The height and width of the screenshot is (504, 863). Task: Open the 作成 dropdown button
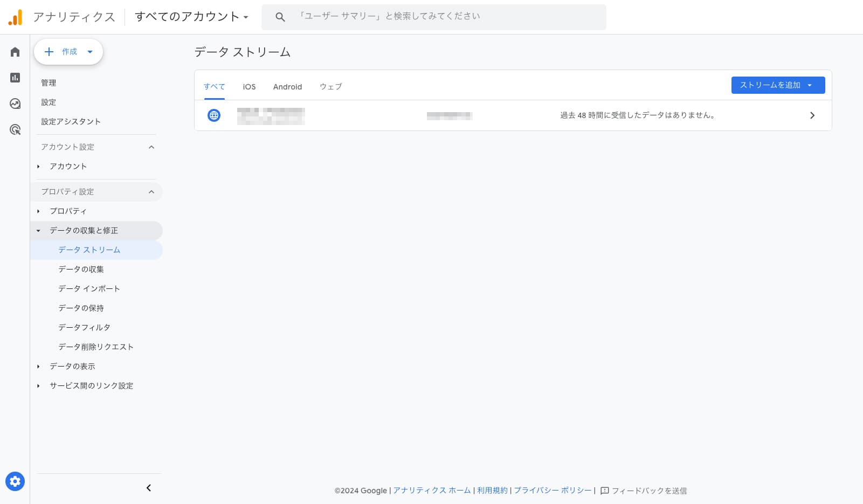pyautogui.click(x=68, y=52)
